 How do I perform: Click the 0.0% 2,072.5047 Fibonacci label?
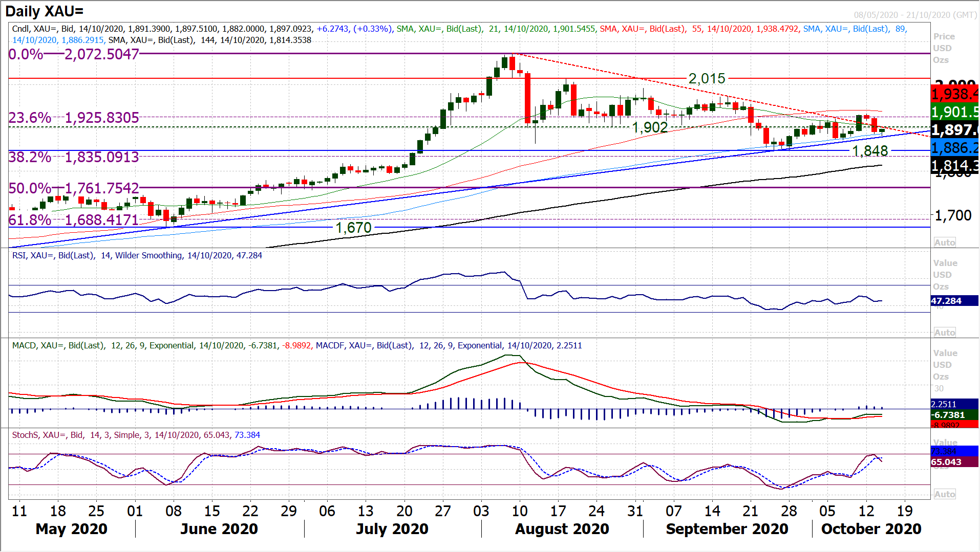pos(74,54)
